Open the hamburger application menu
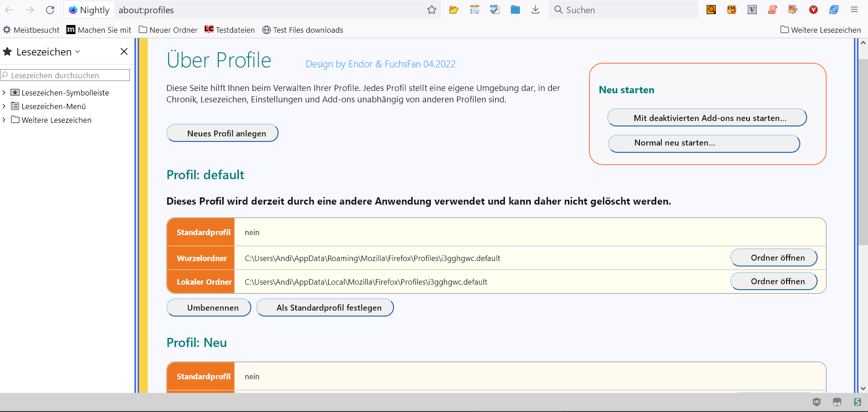868x412 pixels. (854, 10)
